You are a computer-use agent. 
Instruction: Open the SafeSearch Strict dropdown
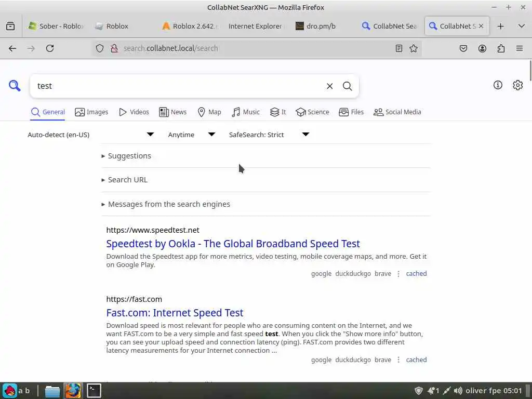[x=269, y=135]
